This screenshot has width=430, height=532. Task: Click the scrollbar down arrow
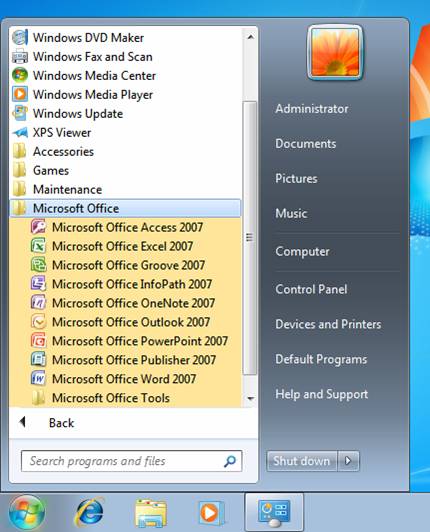click(250, 398)
